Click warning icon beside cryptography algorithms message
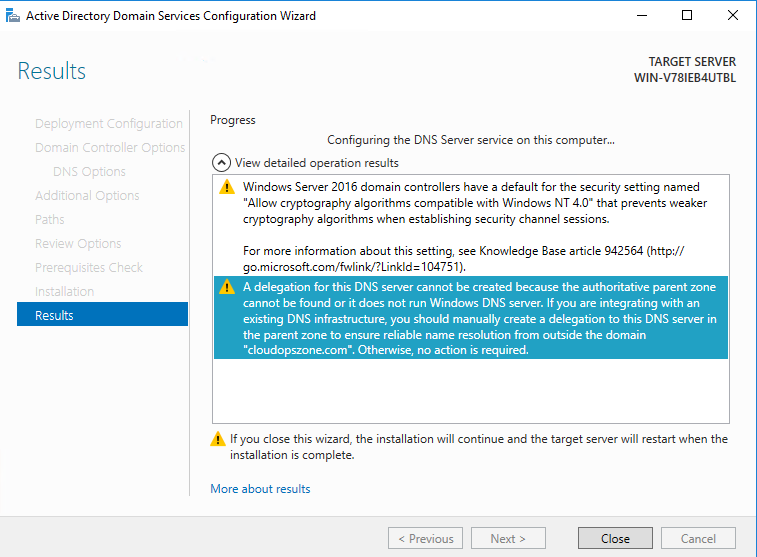Screen dimensions: 757x557 226,187
